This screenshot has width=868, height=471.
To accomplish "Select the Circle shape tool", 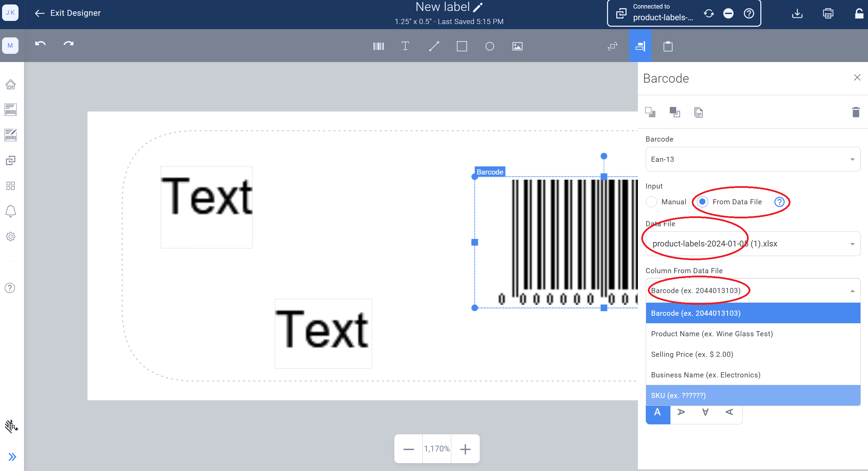I will [490, 46].
